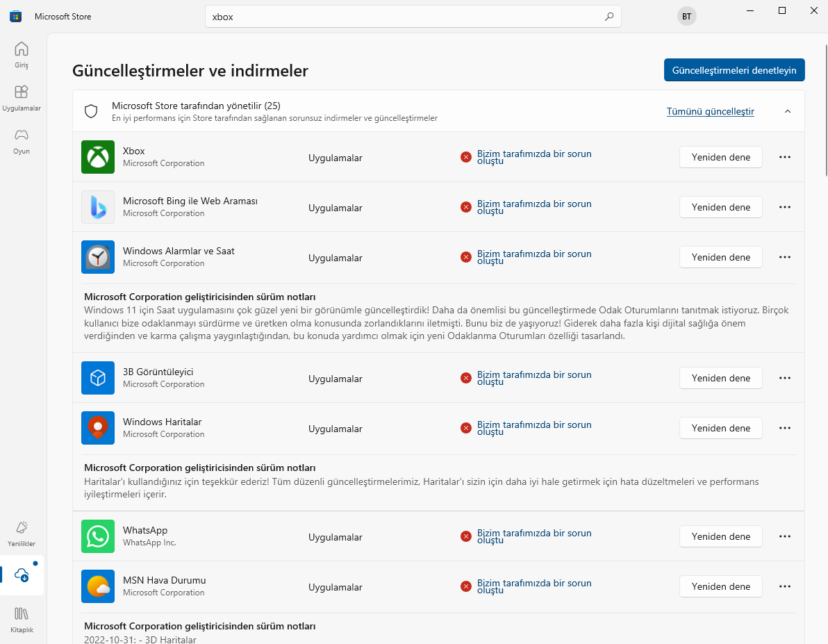Retry Windows Alarmlar ve Saat update
Image resolution: width=828 pixels, height=644 pixels.
pos(721,257)
